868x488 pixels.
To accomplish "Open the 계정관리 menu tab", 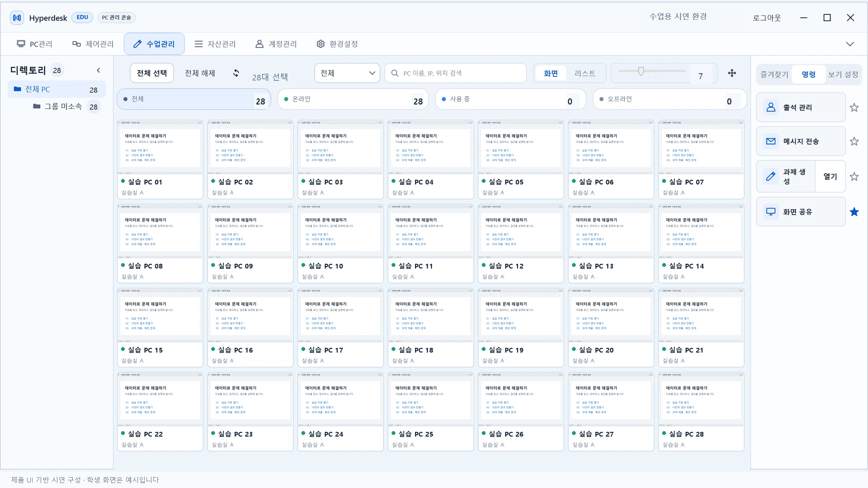I will 276,44.
